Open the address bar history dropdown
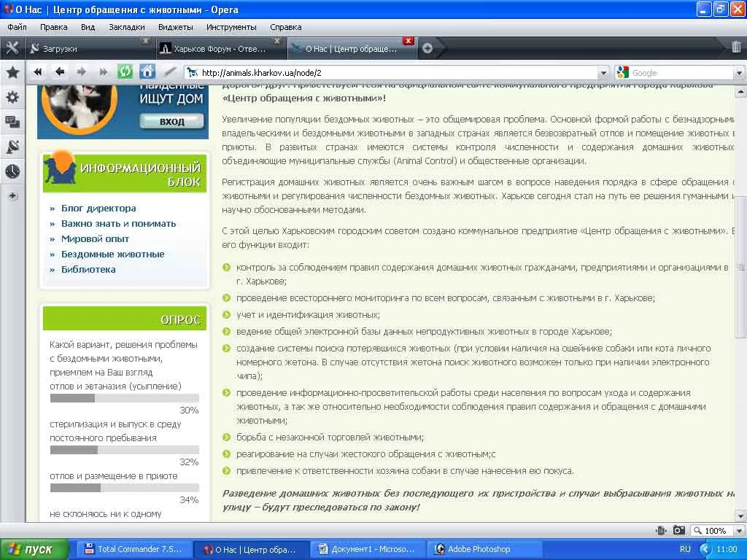Viewport: 747px width, 560px height. pos(603,73)
